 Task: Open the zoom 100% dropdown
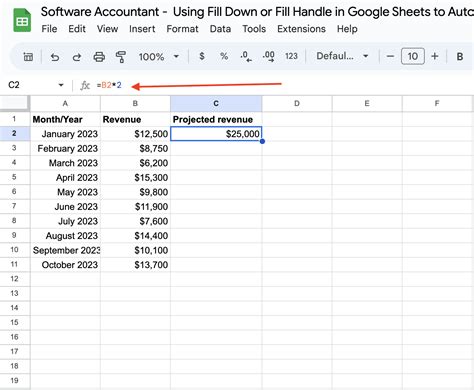pos(159,57)
